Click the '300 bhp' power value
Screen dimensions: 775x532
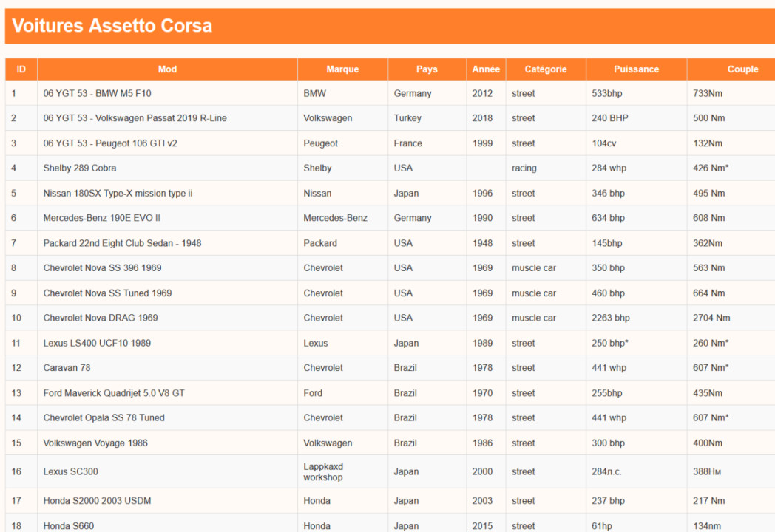(608, 443)
